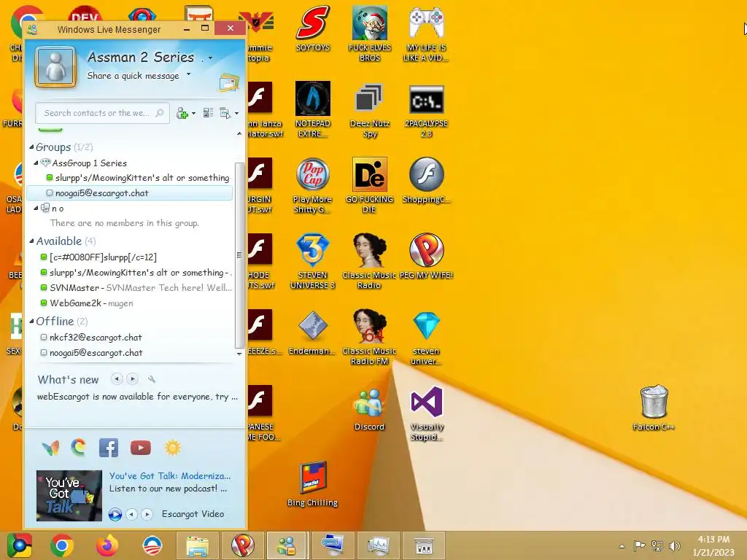This screenshot has height=560, width=747.
Task: Open the YouTube icon in Messenger footer
Action: pyautogui.click(x=141, y=448)
